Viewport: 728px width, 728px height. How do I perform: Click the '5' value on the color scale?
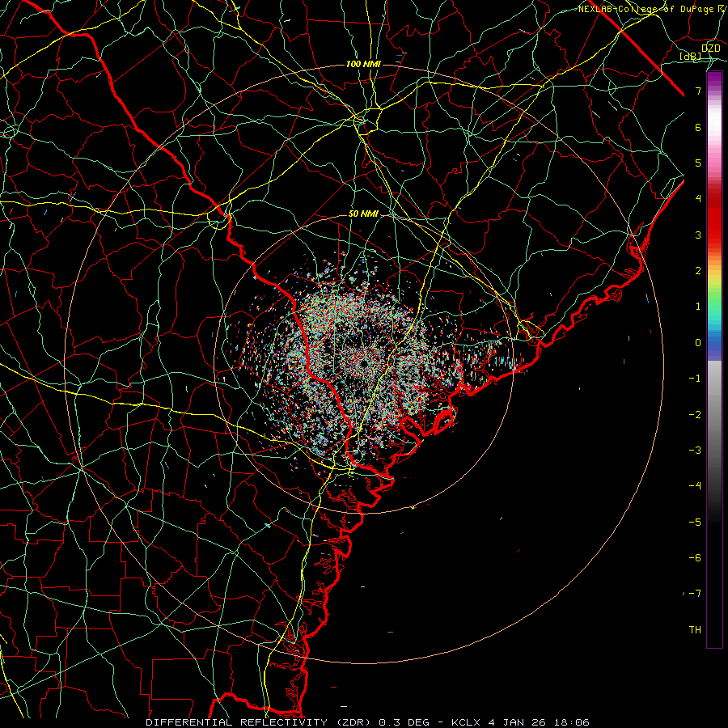coord(698,163)
